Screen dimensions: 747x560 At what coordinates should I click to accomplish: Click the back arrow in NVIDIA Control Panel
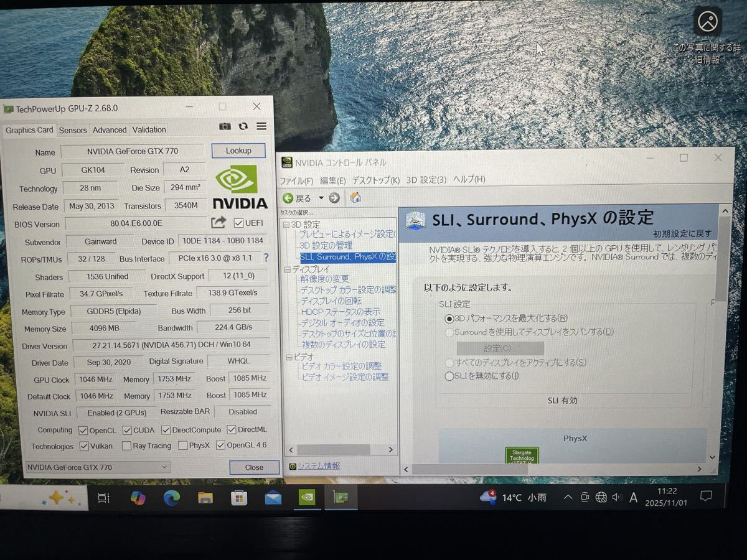click(288, 198)
